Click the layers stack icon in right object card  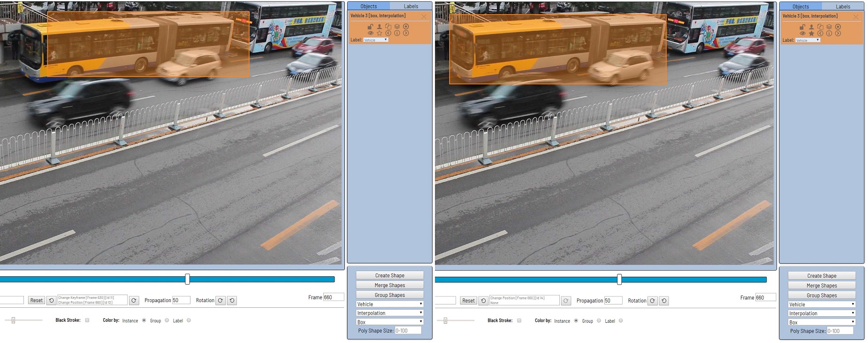point(829,27)
